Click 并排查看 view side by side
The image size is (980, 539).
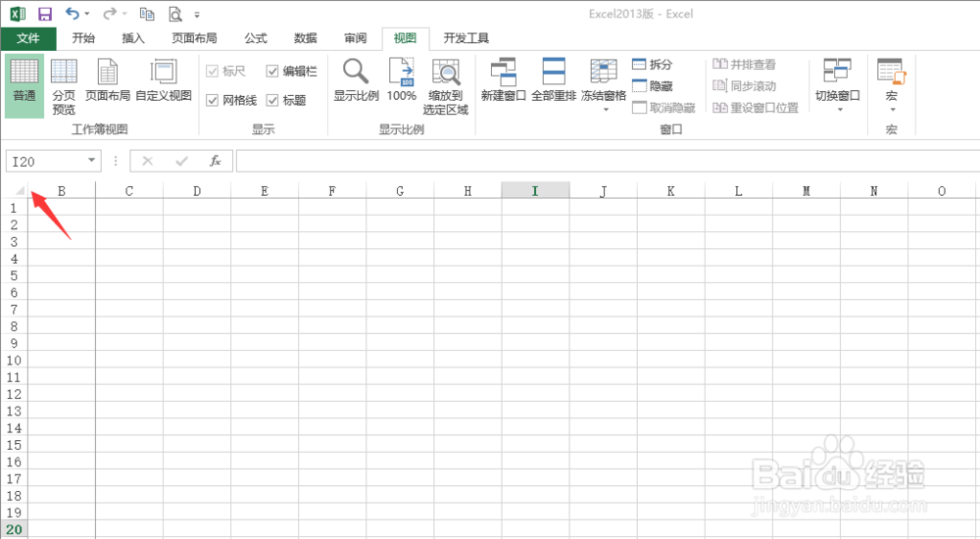point(745,64)
